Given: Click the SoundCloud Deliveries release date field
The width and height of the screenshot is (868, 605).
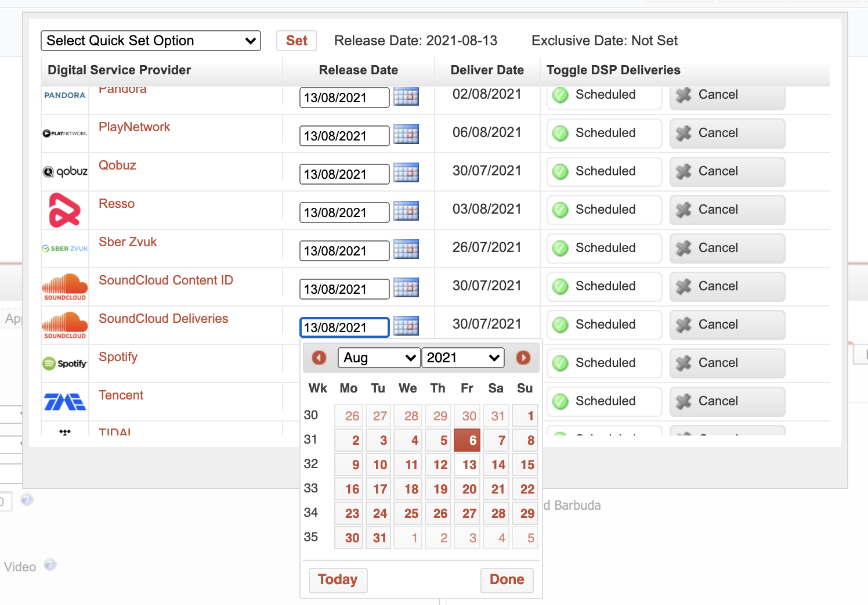Looking at the screenshot, I should click(x=344, y=327).
